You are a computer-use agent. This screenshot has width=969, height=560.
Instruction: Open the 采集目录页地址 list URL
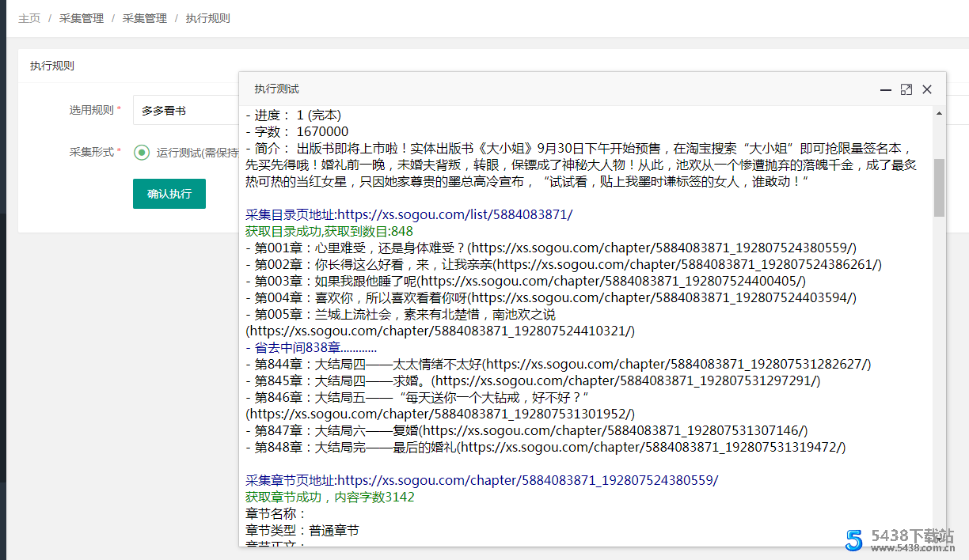[454, 214]
